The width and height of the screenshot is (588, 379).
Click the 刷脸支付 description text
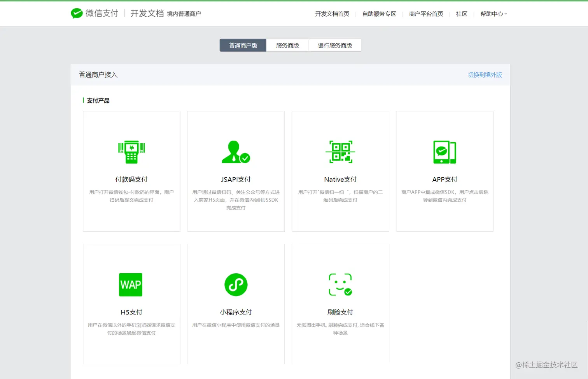(340, 329)
